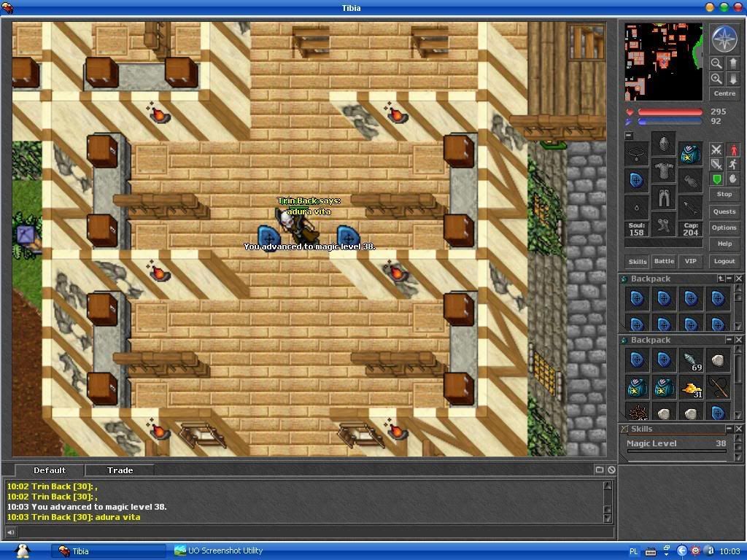This screenshot has width=747, height=560.
Task: Click the scrollbar thumb in the fish Backpack window
Action: click(738, 369)
